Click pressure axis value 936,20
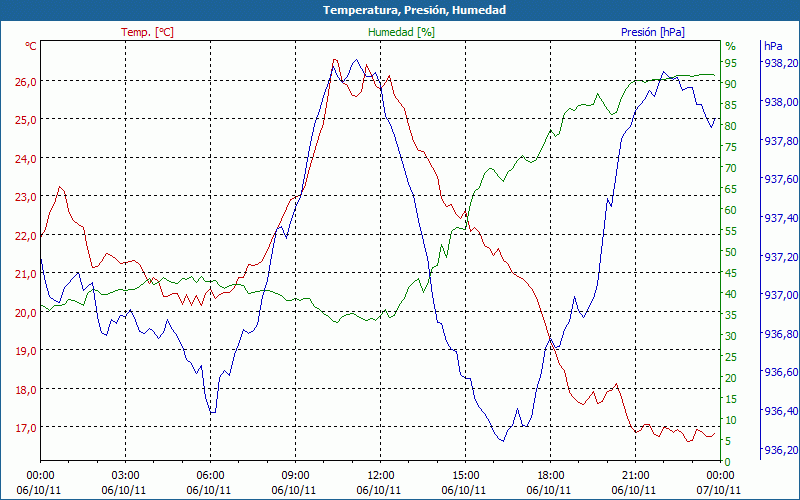Image resolution: width=800 pixels, height=500 pixels. point(781,449)
